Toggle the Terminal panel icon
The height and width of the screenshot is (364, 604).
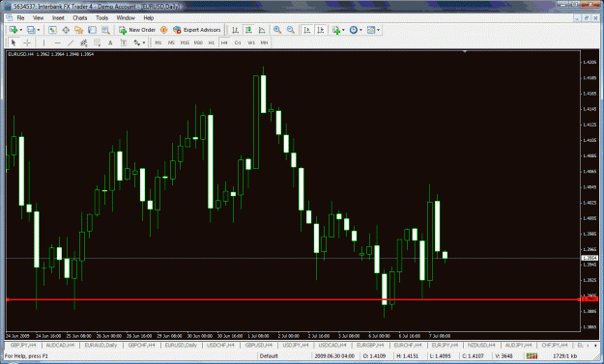click(x=92, y=30)
